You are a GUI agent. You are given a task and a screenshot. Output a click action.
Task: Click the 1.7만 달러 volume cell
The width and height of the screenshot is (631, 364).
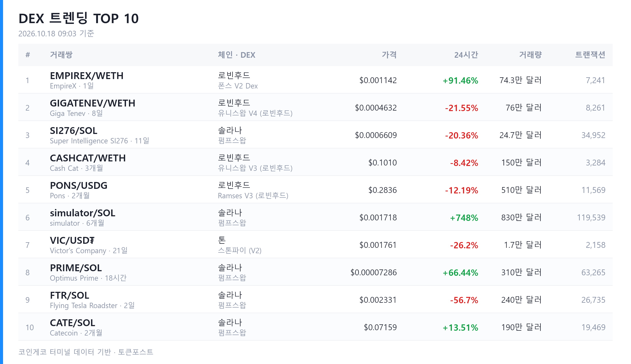pos(523,245)
